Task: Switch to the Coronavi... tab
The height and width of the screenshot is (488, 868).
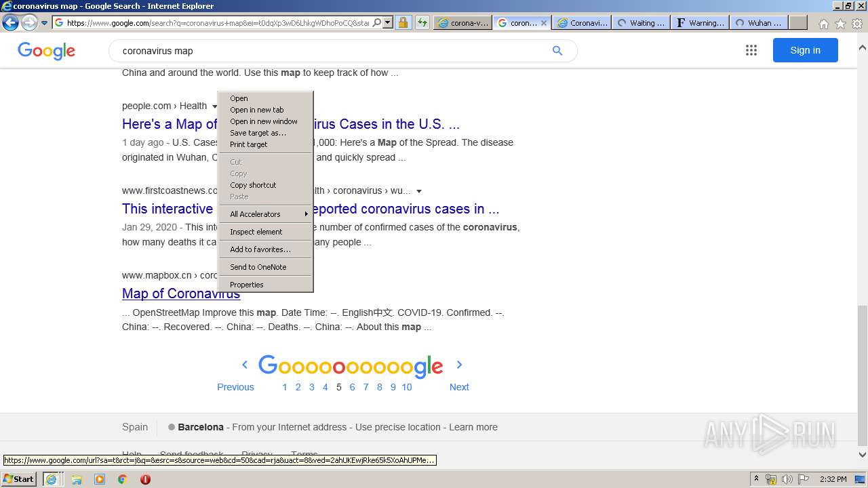Action: click(583, 22)
